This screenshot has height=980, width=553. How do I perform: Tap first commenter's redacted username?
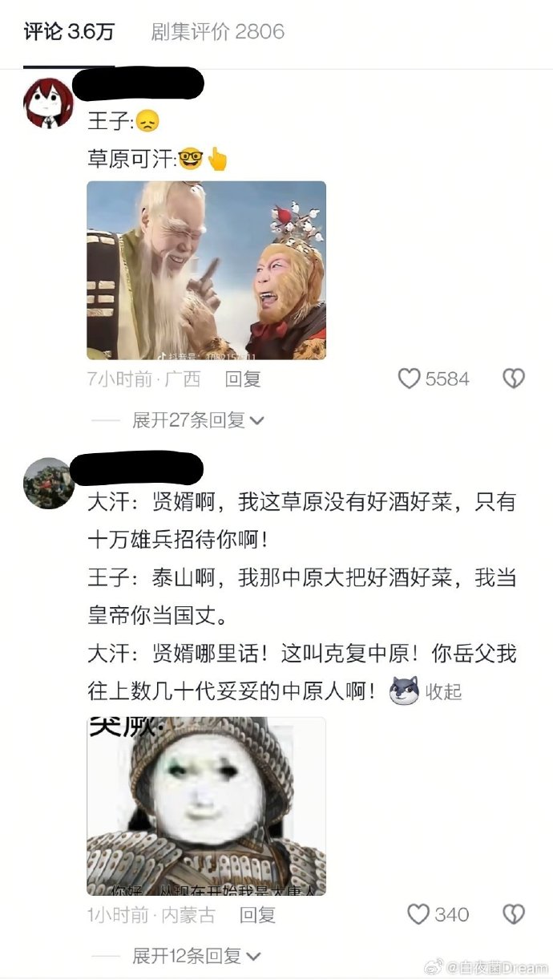click(138, 83)
